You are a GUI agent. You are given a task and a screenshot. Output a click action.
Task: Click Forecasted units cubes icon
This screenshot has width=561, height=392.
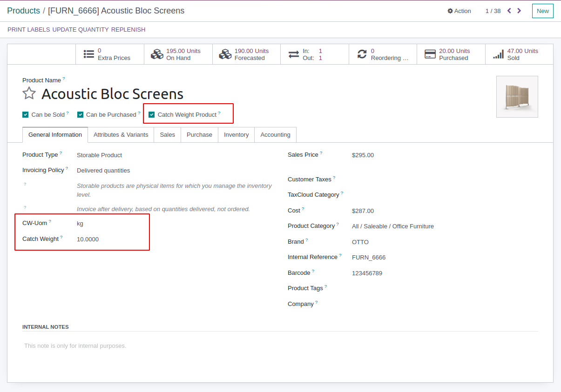(x=225, y=54)
